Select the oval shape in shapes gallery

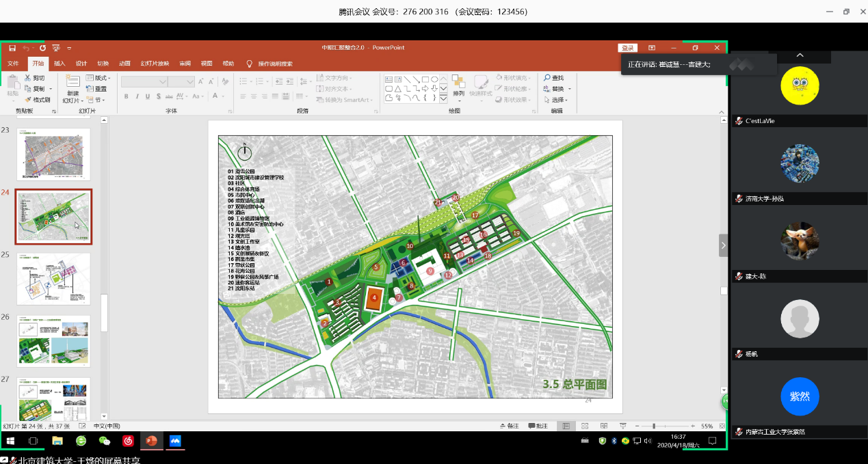[434, 79]
